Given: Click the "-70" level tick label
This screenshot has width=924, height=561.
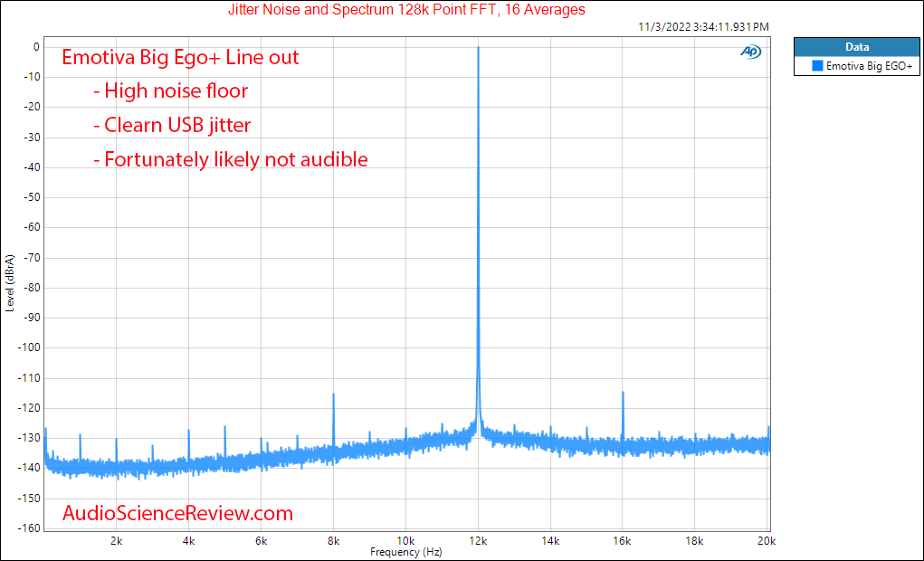Looking at the screenshot, I should tap(32, 258).
